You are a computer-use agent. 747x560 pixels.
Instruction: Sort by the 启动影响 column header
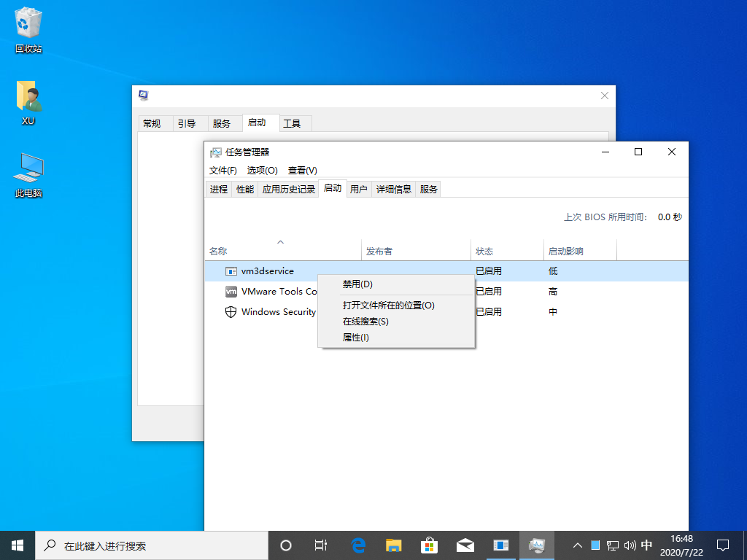[x=565, y=252]
